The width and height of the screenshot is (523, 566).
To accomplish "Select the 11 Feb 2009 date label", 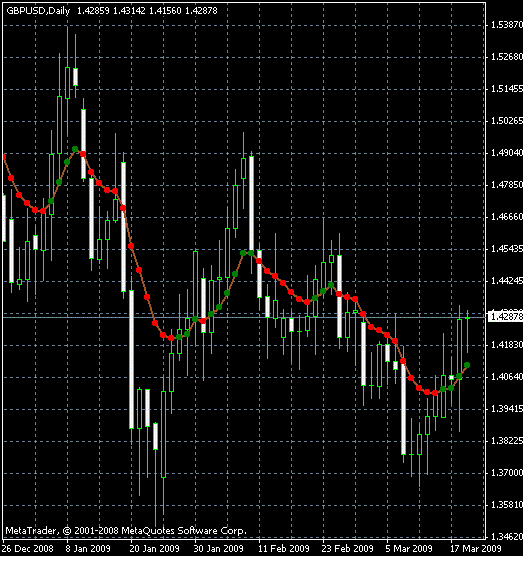I will point(283,549).
